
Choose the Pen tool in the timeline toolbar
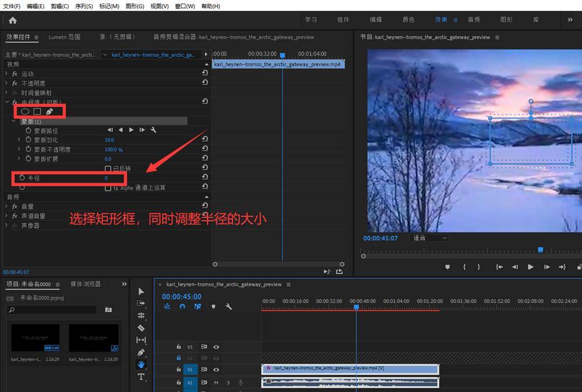point(141,352)
